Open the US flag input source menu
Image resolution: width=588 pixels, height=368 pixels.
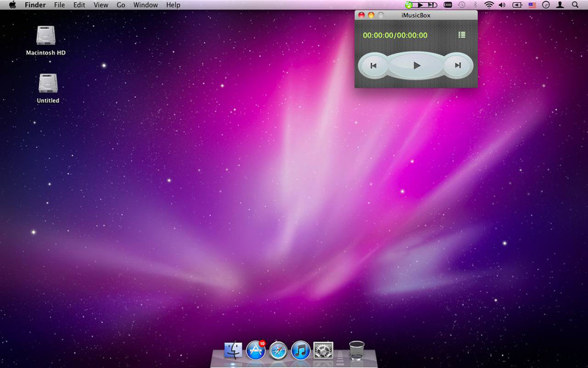point(532,5)
